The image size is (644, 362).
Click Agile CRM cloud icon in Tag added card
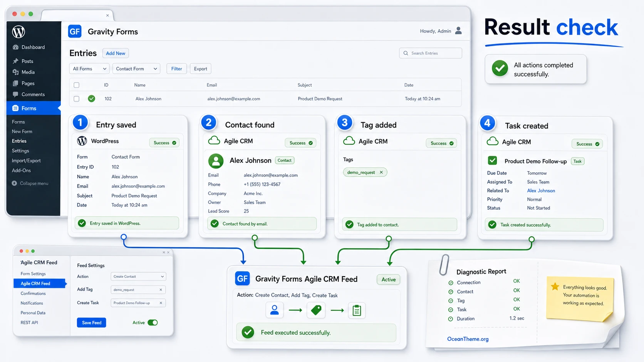click(349, 141)
